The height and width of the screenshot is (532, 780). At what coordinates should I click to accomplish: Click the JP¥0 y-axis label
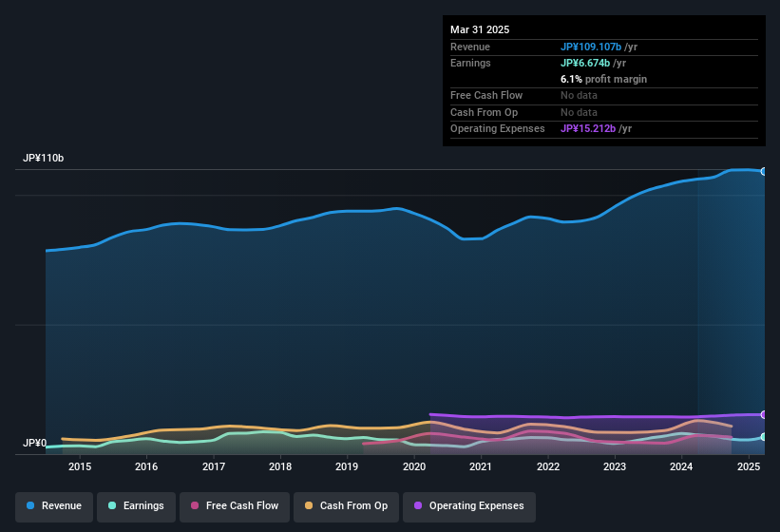pos(35,443)
